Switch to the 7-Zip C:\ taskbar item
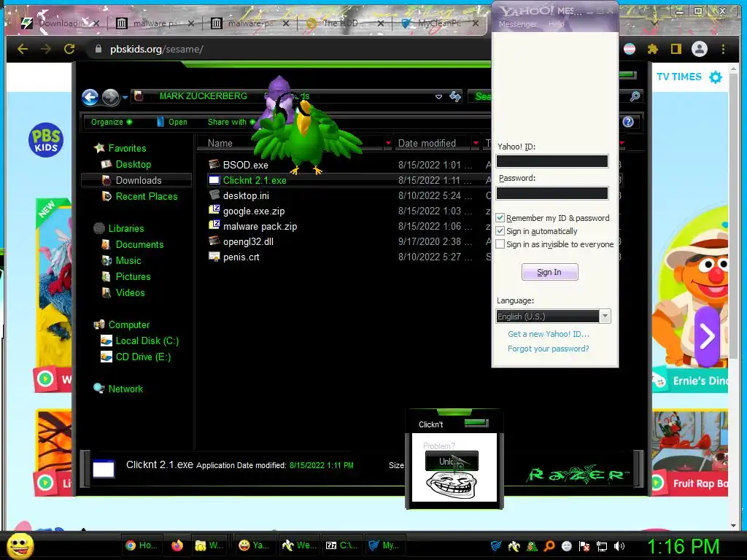Screen dimensions: 747x560 [x=341, y=545]
